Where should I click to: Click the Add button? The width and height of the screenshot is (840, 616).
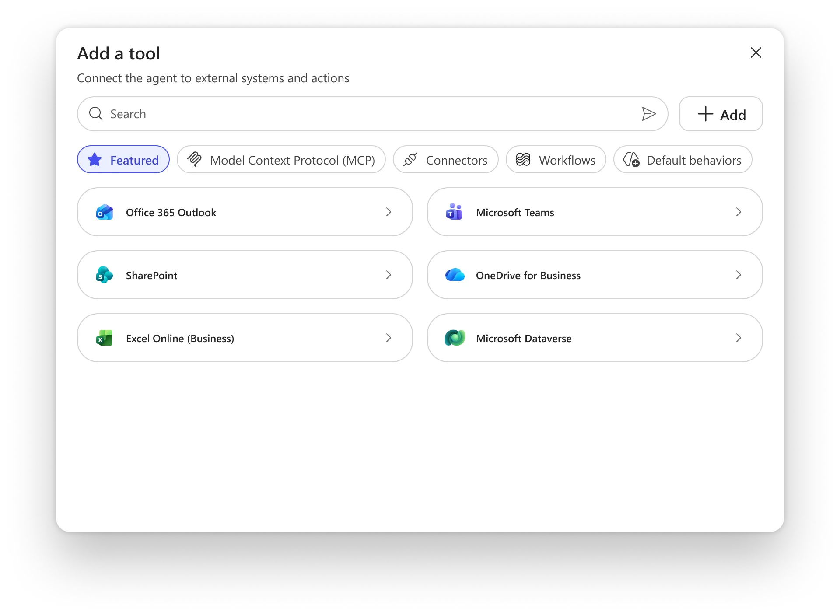(721, 114)
